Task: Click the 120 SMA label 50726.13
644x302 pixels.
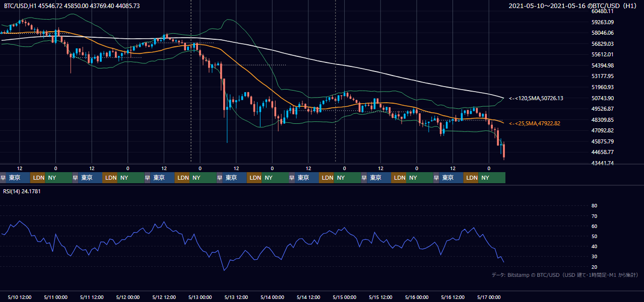Action: click(536, 98)
